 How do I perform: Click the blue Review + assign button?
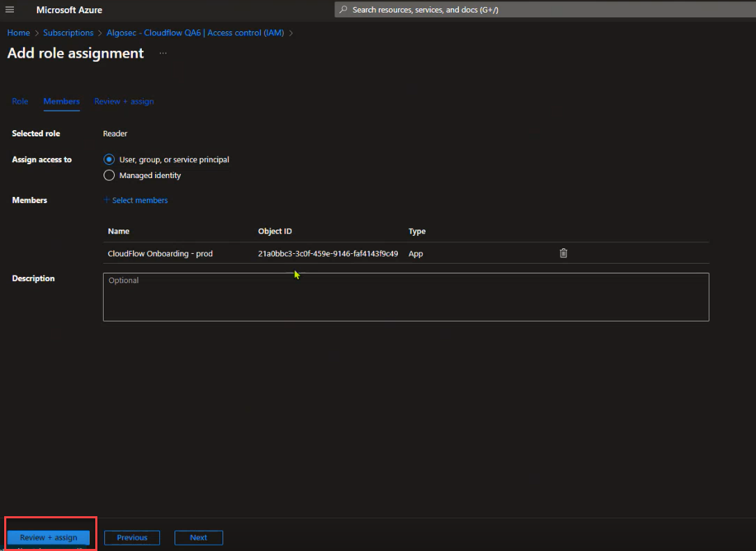pyautogui.click(x=48, y=538)
